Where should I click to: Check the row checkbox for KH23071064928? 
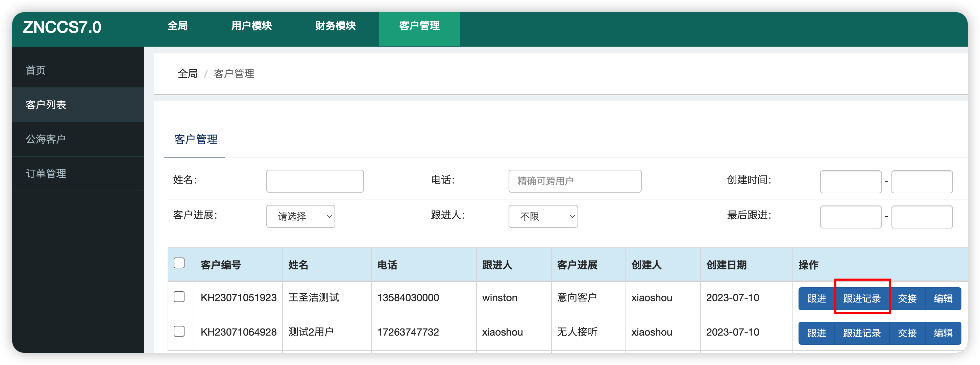[179, 332]
